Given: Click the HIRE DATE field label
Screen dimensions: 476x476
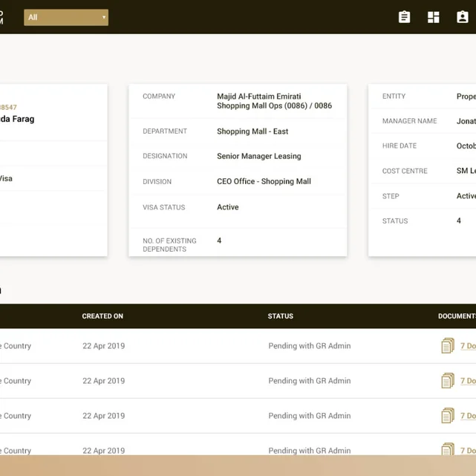Looking at the screenshot, I should [x=400, y=146].
